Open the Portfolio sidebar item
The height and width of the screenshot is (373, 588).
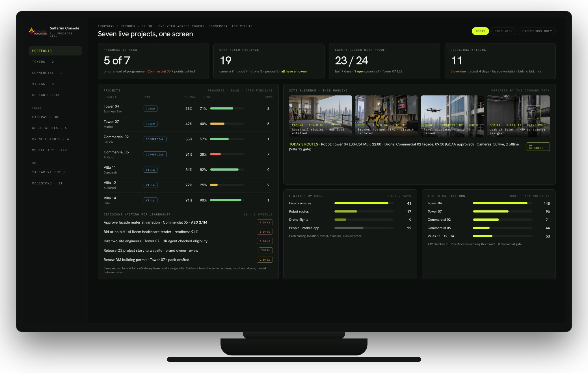[55, 51]
